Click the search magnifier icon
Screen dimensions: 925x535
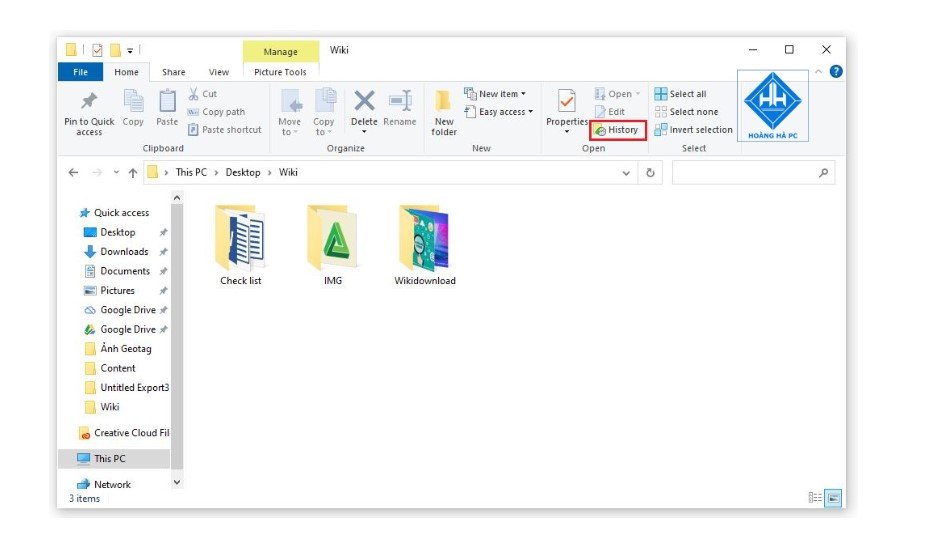[824, 173]
